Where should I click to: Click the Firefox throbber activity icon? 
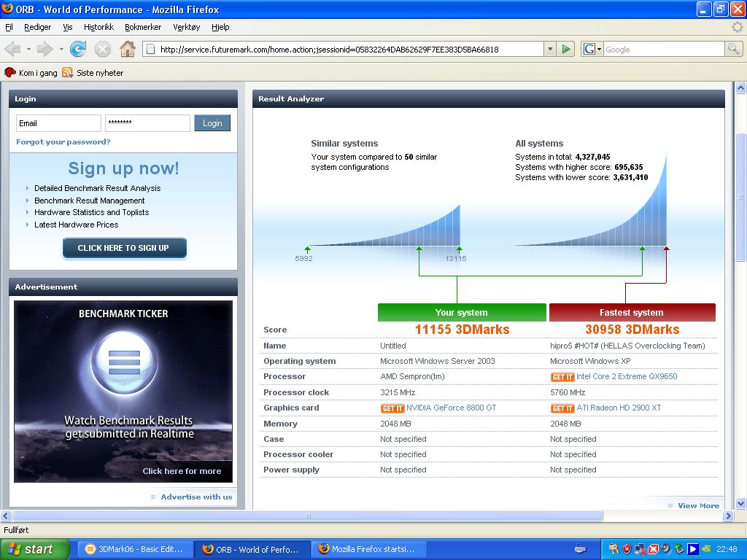click(737, 27)
